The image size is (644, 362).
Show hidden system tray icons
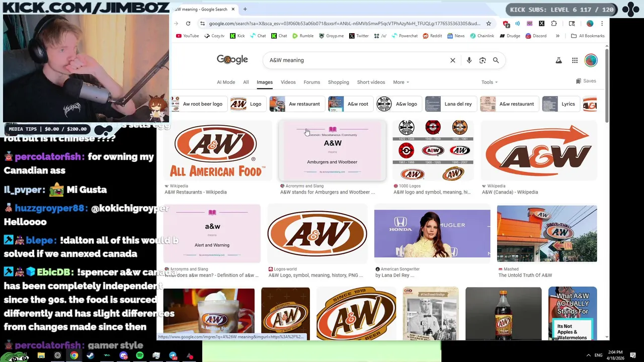coord(588,355)
